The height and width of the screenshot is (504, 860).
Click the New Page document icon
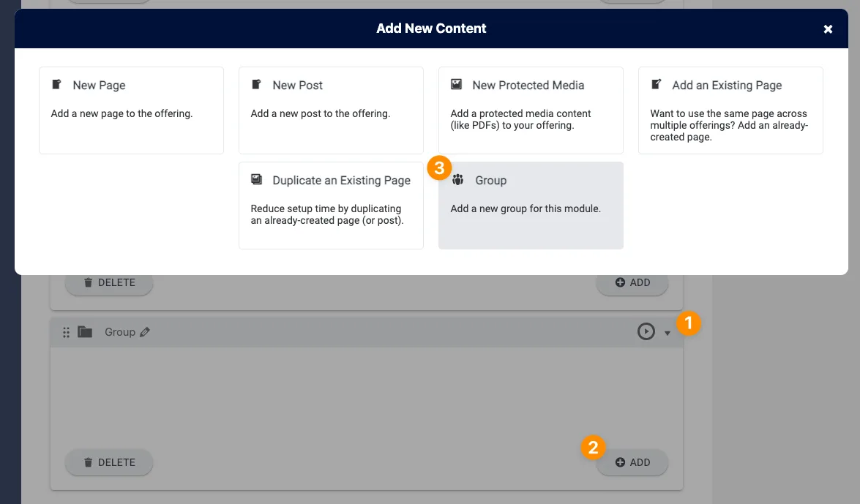[56, 84]
